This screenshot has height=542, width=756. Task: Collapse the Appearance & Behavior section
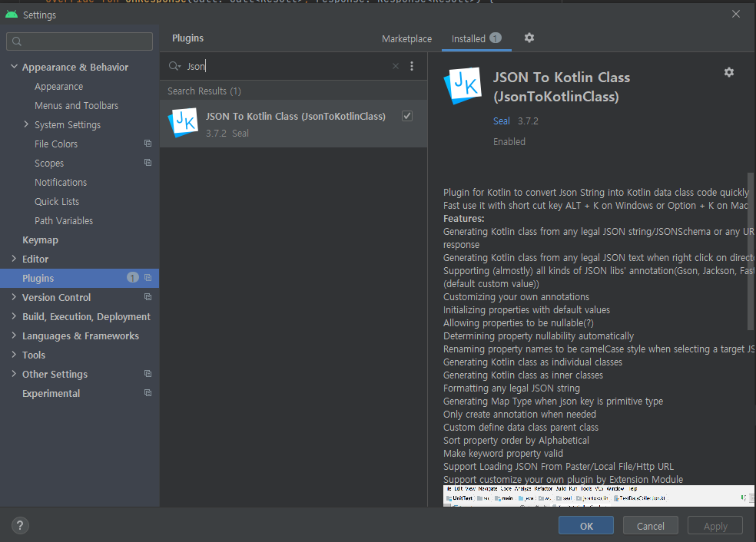[14, 67]
